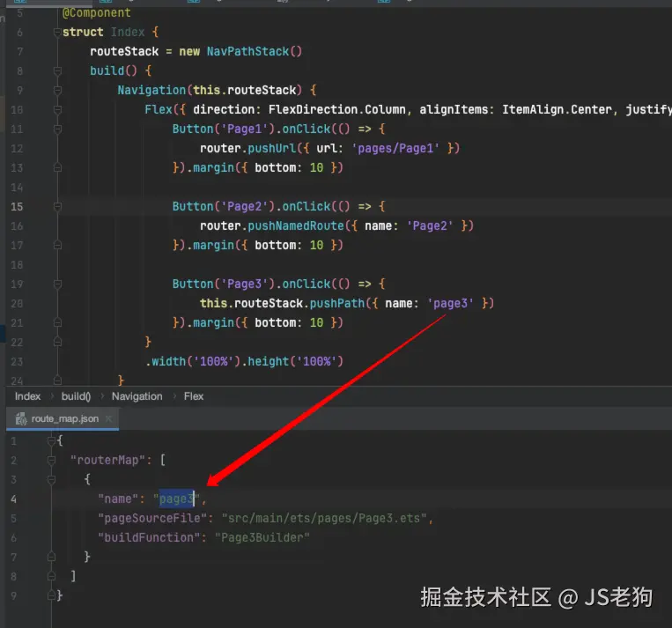The width and height of the screenshot is (672, 628).
Task: Click pushPath on line 20
Action: [x=337, y=304]
